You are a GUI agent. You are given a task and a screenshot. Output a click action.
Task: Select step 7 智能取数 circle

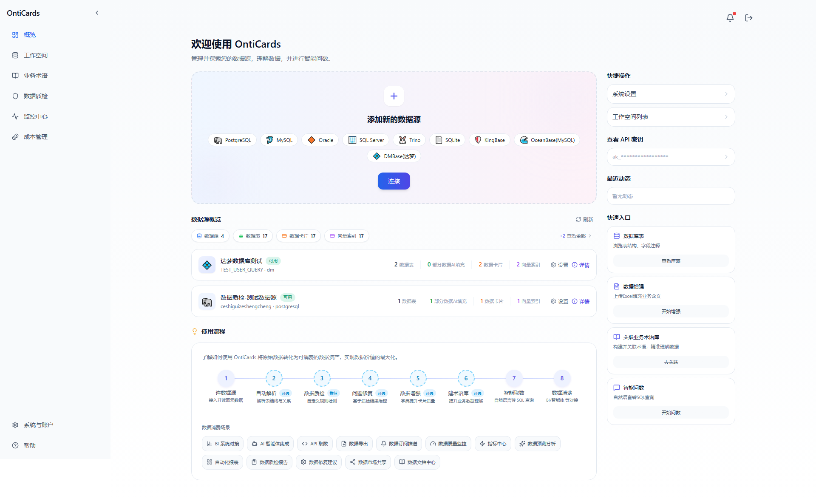point(514,378)
